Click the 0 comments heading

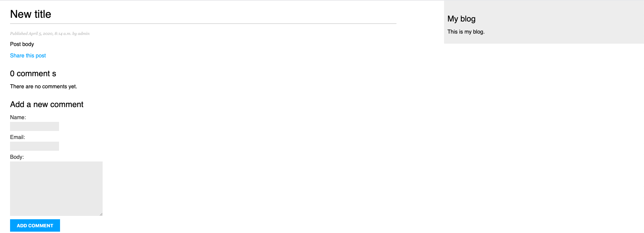(33, 74)
